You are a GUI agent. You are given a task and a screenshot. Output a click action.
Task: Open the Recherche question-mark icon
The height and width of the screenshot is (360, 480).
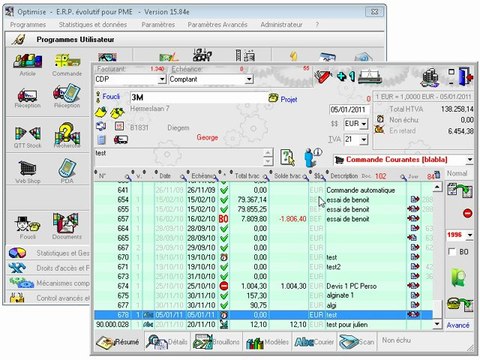67,135
